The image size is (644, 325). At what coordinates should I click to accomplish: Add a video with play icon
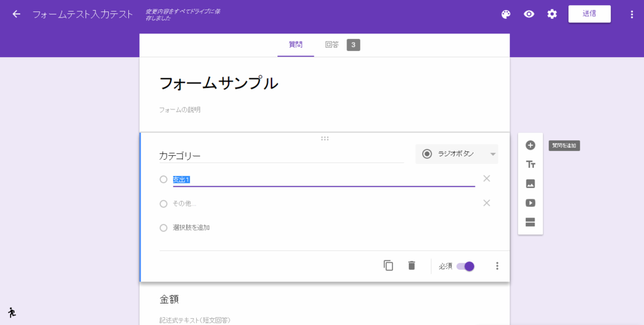click(x=530, y=203)
